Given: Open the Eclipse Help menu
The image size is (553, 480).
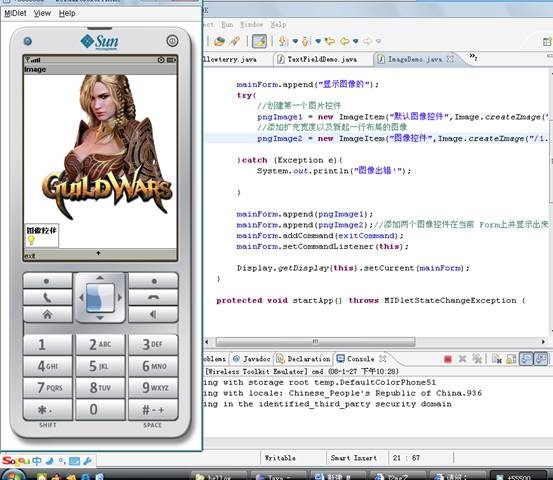Looking at the screenshot, I should (x=278, y=24).
